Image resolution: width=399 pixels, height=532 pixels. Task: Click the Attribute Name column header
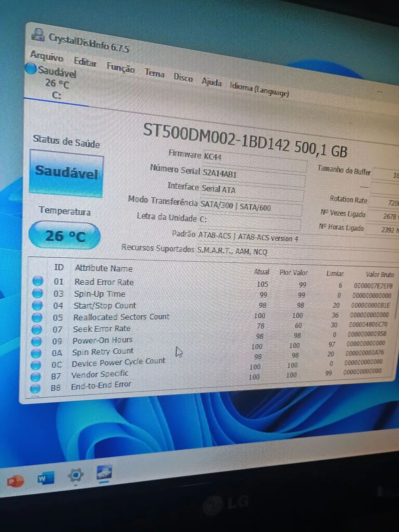pos(103,268)
